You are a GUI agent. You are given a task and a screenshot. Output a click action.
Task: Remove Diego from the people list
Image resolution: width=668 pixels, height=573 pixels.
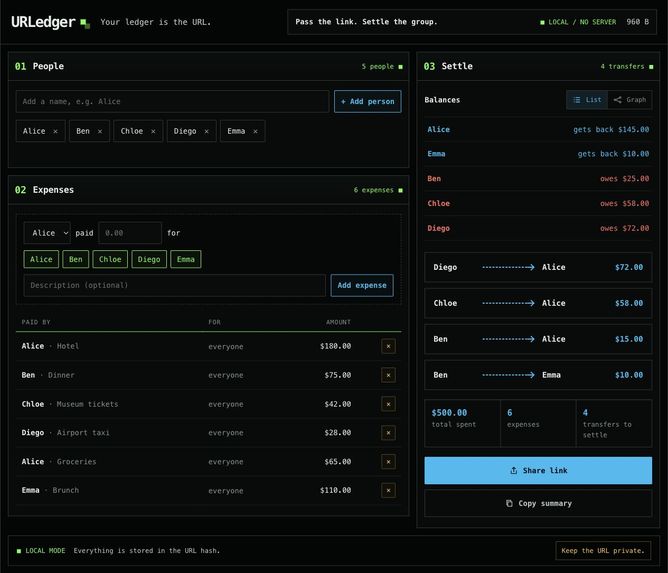pyautogui.click(x=206, y=132)
